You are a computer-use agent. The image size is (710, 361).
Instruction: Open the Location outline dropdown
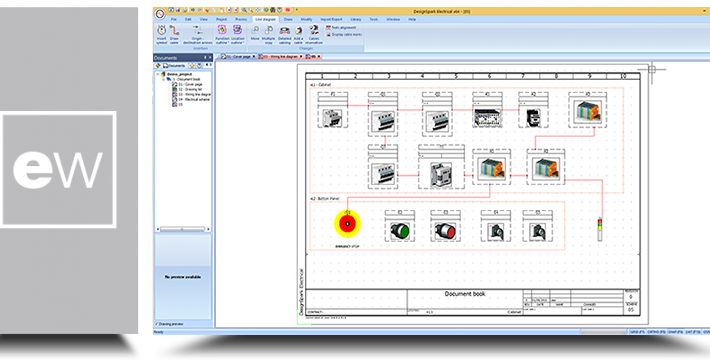tap(238, 34)
